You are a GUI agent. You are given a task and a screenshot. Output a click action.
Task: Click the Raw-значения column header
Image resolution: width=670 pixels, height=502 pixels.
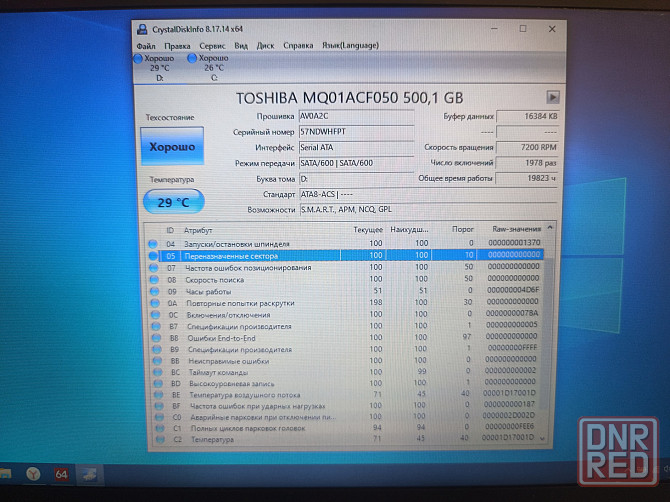tap(516, 229)
